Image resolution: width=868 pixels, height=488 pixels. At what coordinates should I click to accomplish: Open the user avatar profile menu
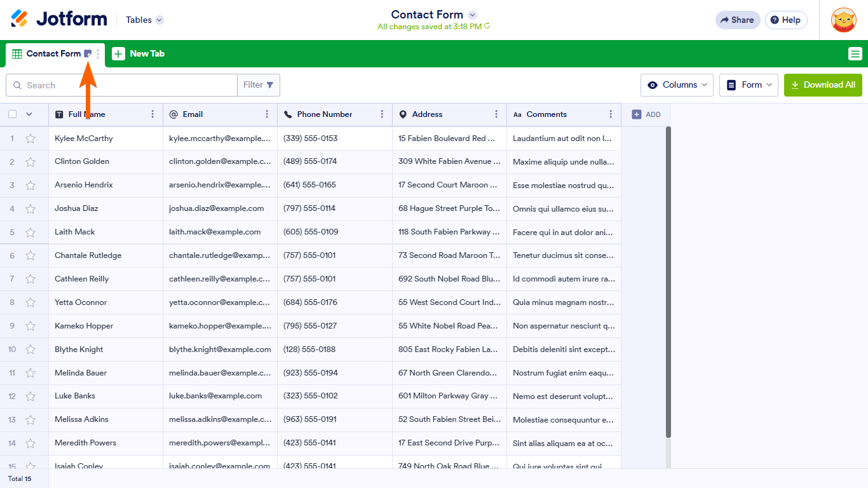coord(843,20)
